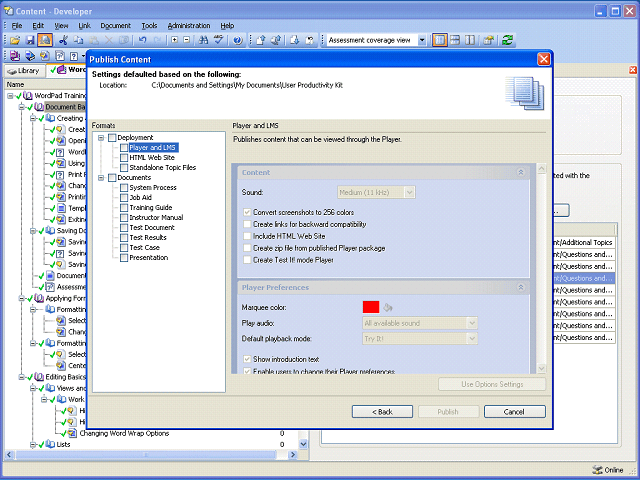Click the Save floppy disk icon
640x480 pixels.
pos(30,40)
